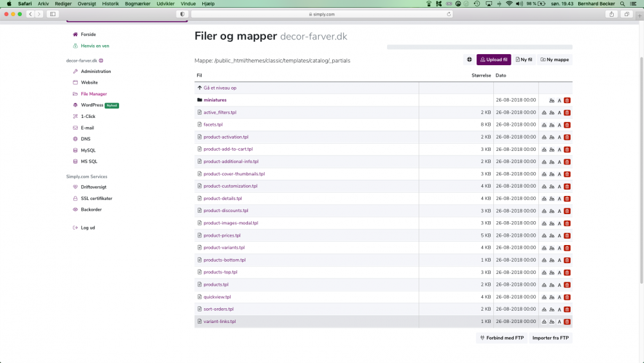
Task: Open the miniatures folder
Action: [x=215, y=100]
